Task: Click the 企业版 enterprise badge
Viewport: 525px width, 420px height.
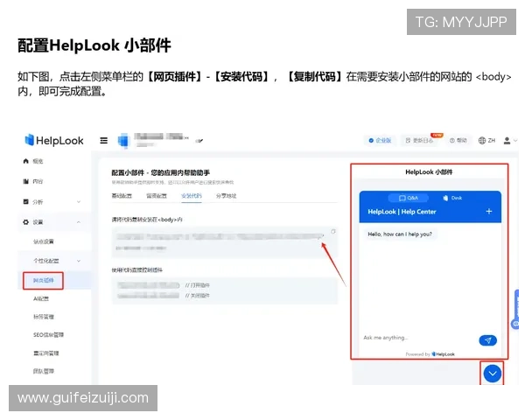Action: (x=380, y=140)
